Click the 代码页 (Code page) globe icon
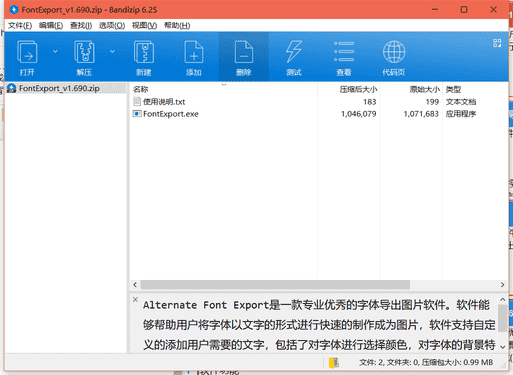Image resolution: width=513 pixels, height=375 pixels. coord(394,52)
